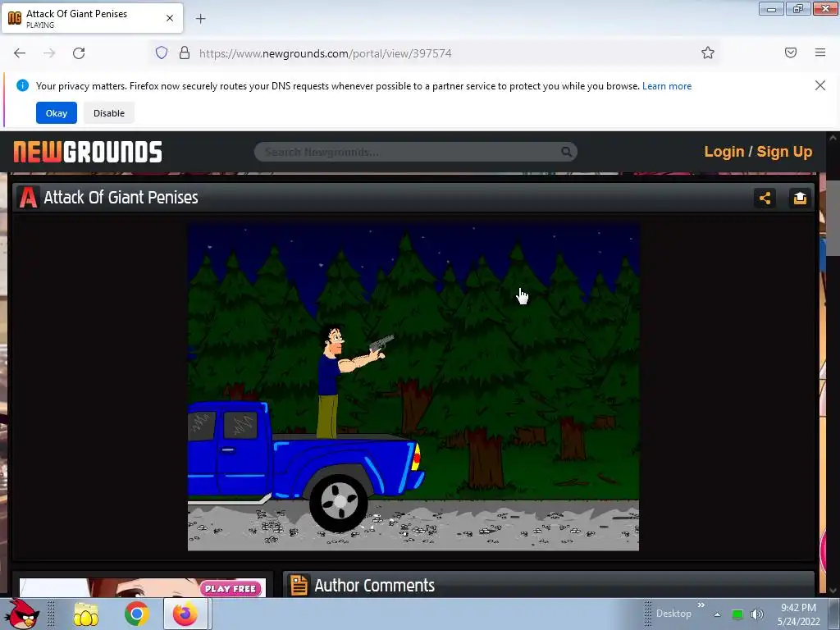Click the green tray status icon
Image resolution: width=840 pixels, height=630 pixels.
737,614
